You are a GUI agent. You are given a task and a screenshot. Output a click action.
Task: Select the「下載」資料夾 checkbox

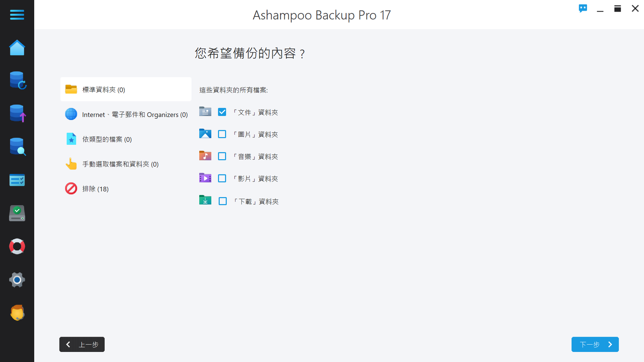point(223,201)
